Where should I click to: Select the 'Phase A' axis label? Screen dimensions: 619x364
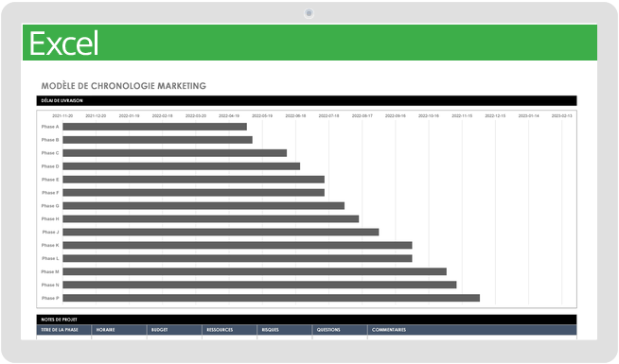(50, 127)
